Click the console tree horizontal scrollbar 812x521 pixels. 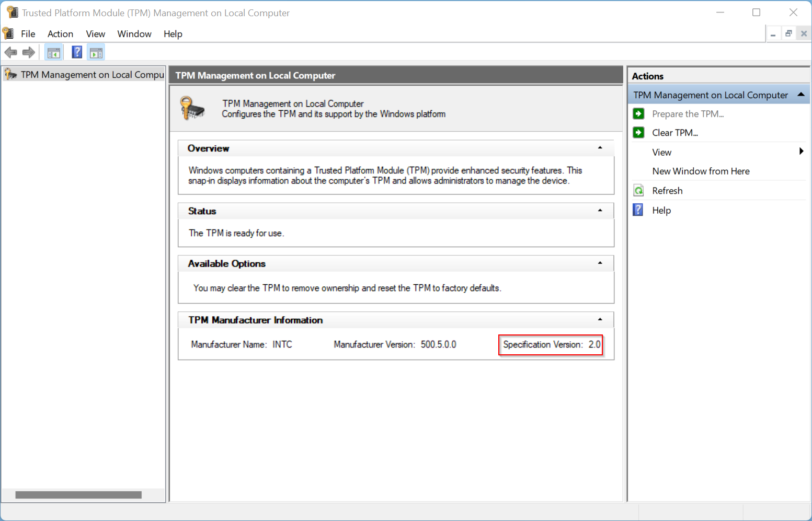click(78, 495)
